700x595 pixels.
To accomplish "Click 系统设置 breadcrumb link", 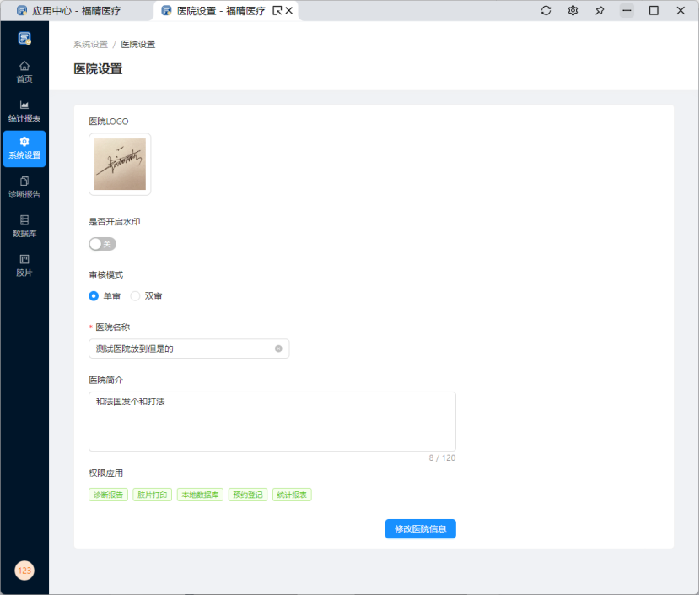I will pos(90,44).
